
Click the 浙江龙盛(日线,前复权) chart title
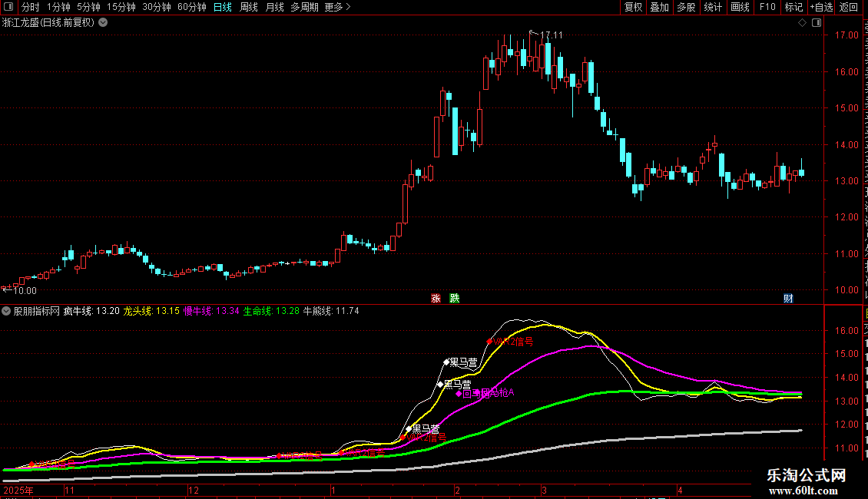tap(48, 23)
